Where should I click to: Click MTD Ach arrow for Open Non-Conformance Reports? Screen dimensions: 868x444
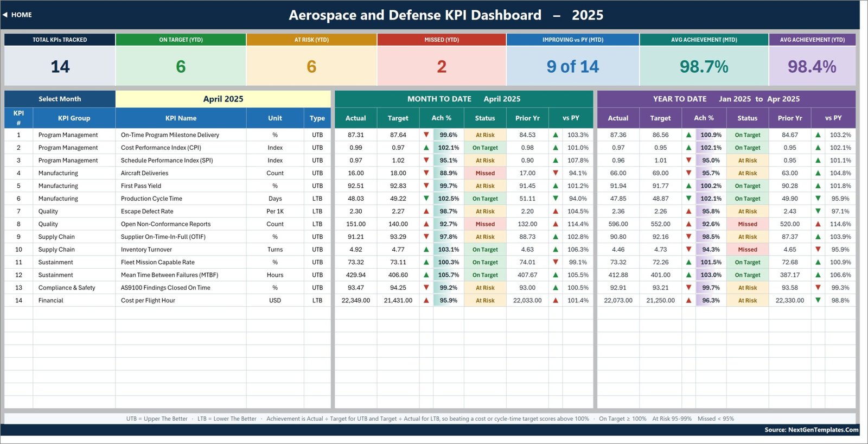(426, 224)
